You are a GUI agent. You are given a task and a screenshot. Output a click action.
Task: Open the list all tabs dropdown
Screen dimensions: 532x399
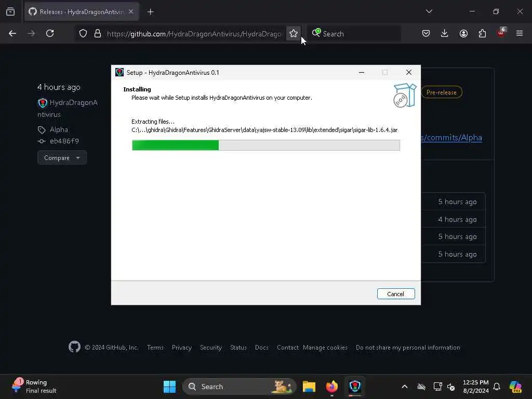[x=429, y=11]
